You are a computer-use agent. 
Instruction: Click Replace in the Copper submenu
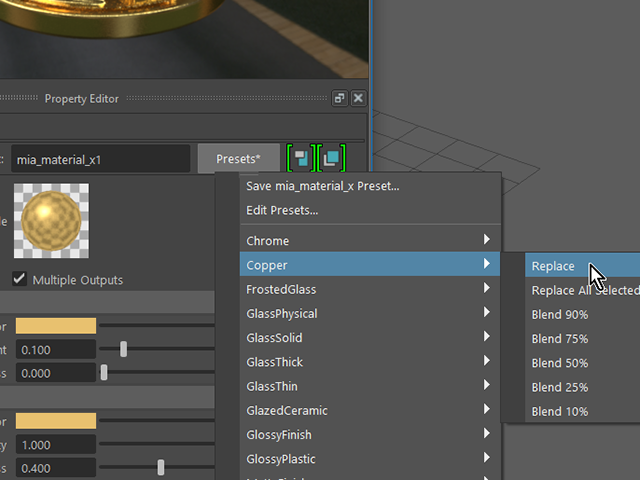582,266
